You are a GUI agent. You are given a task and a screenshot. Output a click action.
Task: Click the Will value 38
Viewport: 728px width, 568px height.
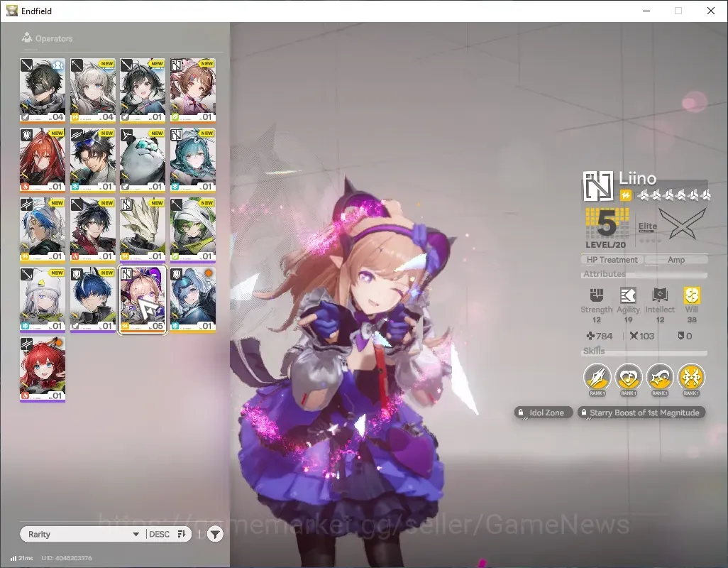[x=692, y=319]
